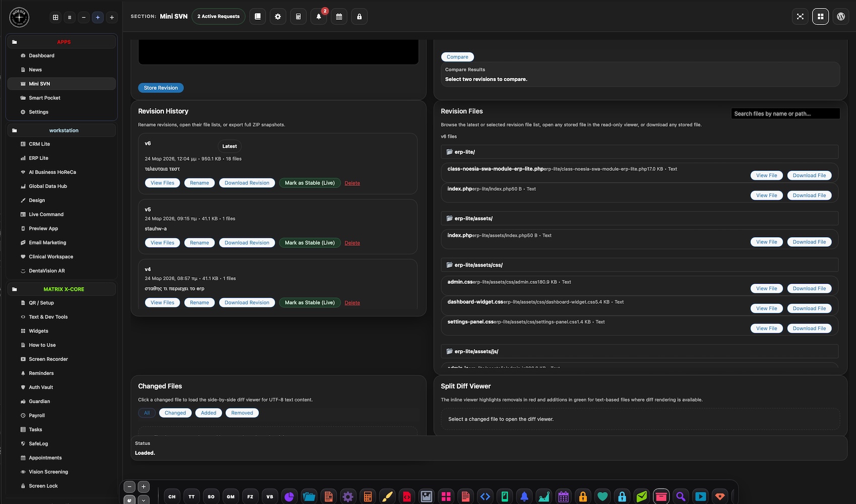Filter changed files by Changed
The height and width of the screenshot is (504, 856).
[175, 413]
